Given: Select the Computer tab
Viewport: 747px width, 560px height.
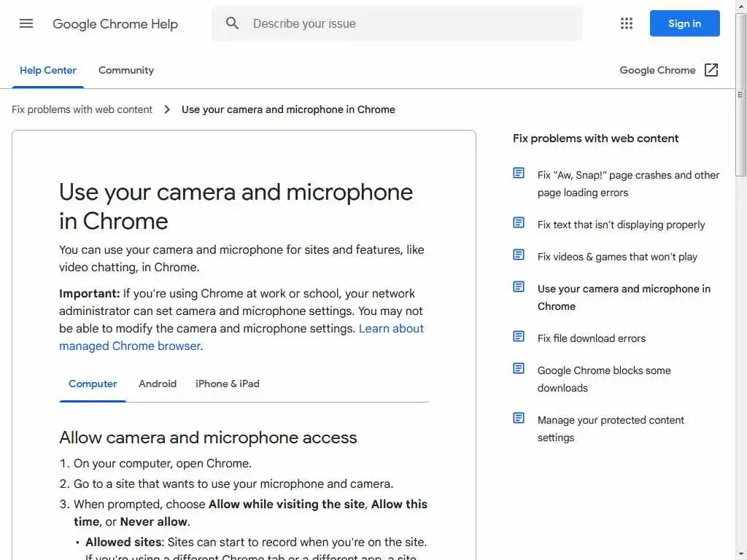Looking at the screenshot, I should pos(93,384).
